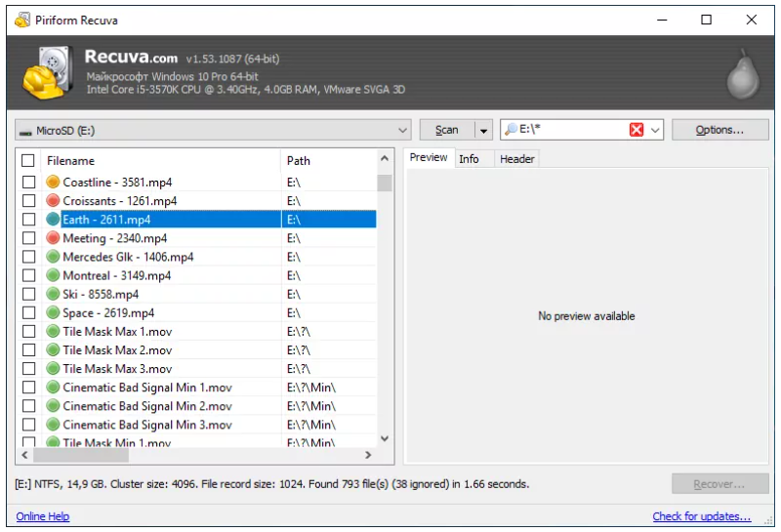Select the file name Cinematic Bad Signal Min 1.mov

point(147,388)
